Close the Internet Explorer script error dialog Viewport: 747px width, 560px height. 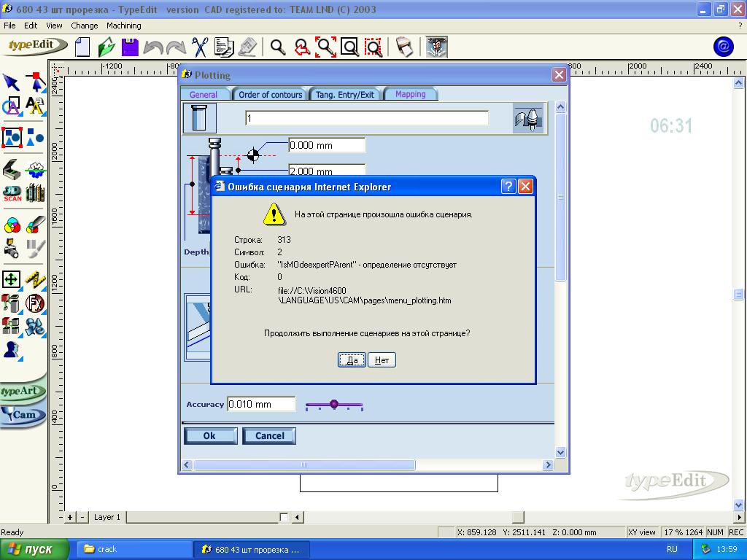pos(525,186)
